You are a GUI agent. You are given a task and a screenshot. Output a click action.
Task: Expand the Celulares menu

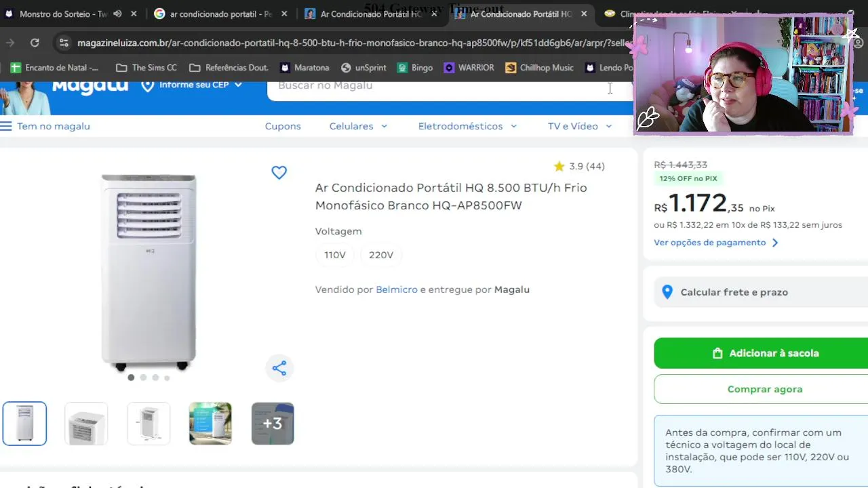click(358, 126)
